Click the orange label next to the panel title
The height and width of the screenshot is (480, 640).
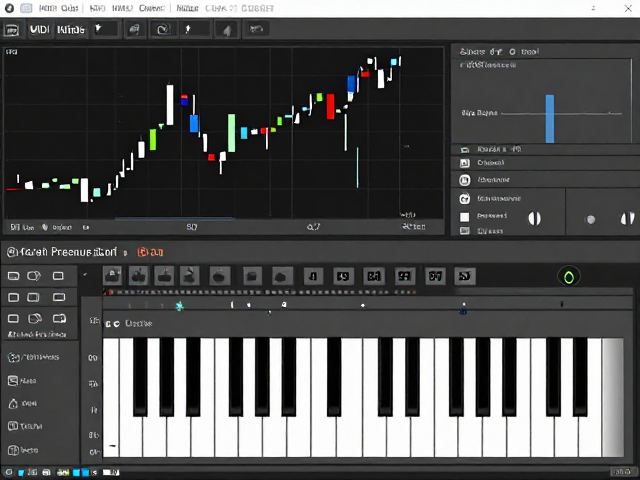[x=150, y=253]
